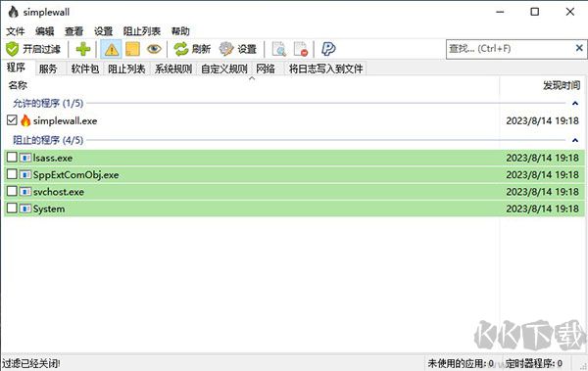The width and height of the screenshot is (588, 371).
Task: Click the lsass.exe application icon
Action: tap(25, 158)
